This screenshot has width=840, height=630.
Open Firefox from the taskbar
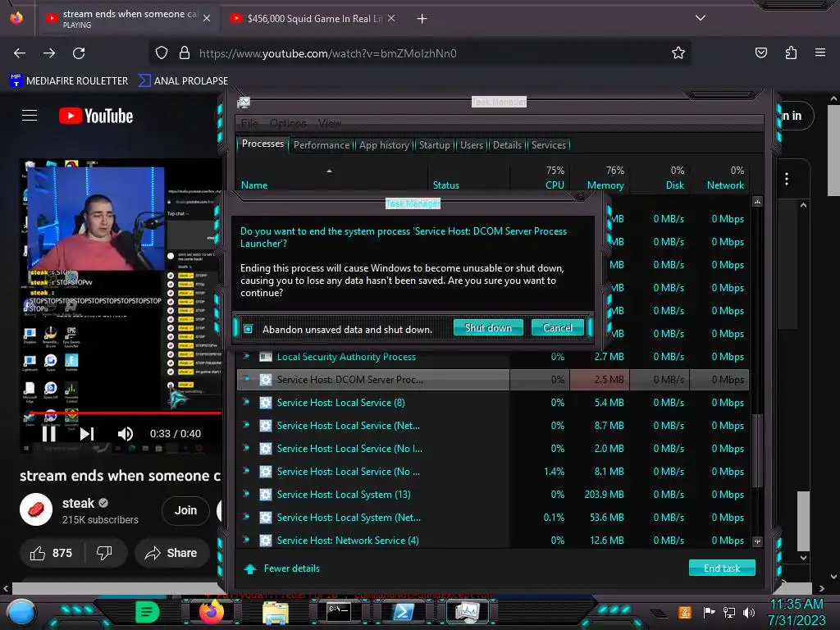coord(211,611)
